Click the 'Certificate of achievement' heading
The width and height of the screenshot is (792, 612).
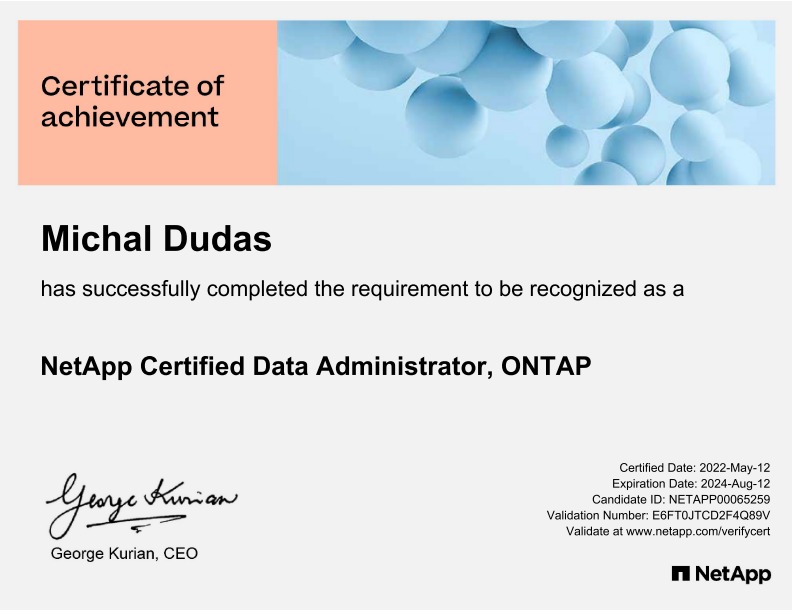point(132,101)
